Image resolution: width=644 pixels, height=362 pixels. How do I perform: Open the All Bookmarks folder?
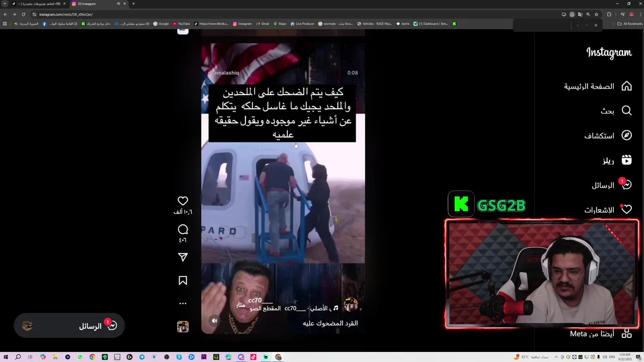click(630, 24)
